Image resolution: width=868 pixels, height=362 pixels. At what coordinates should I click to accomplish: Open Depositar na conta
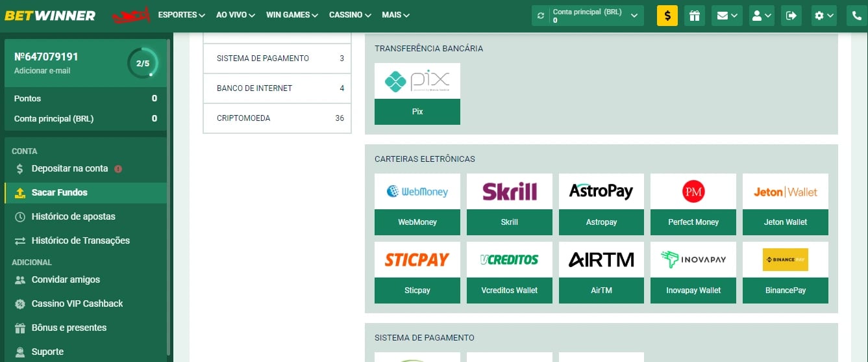[69, 168]
